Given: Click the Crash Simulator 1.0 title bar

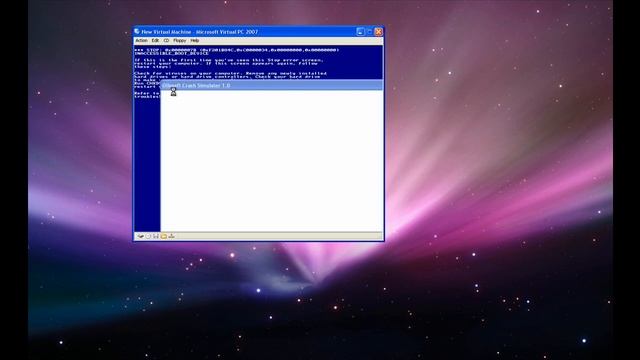Looking at the screenshot, I should 271,85.
